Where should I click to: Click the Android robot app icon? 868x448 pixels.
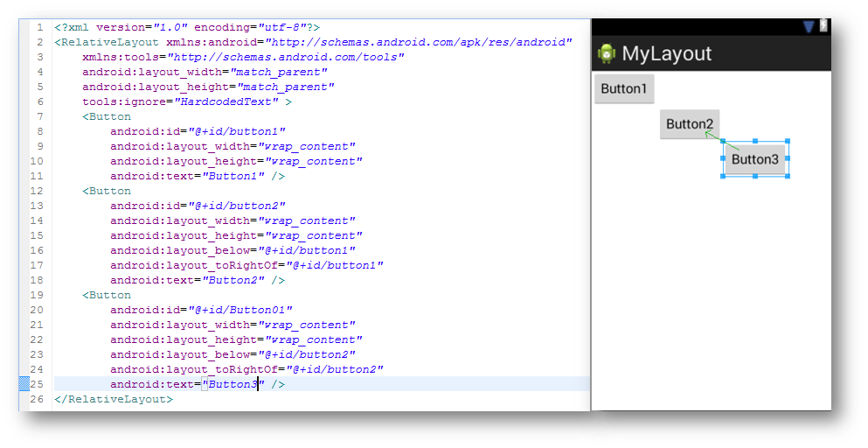(606, 53)
